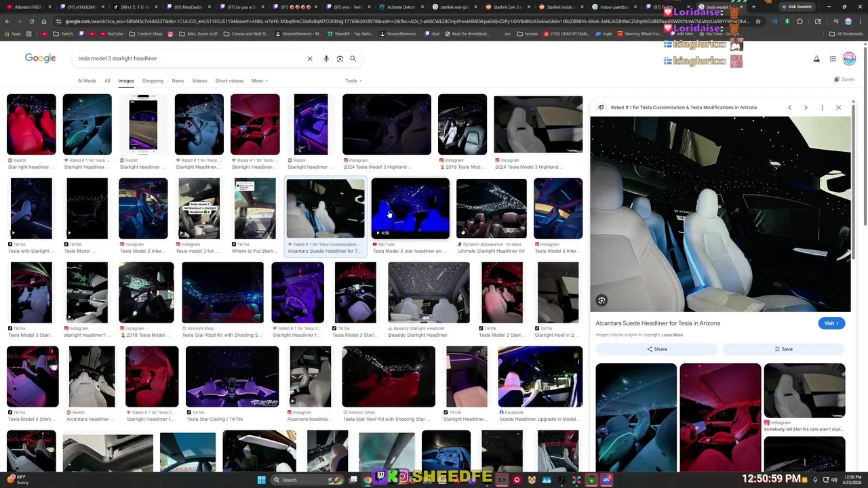Image resolution: width=868 pixels, height=488 pixels.
Task: Open Google Search Labs flask icon
Action: coord(816,59)
